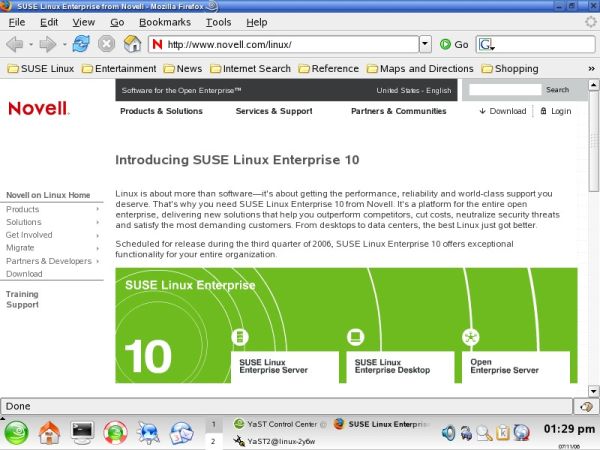Open the Back button history dropdown arrow
Viewport: 600px width, 450px height.
click(x=31, y=45)
